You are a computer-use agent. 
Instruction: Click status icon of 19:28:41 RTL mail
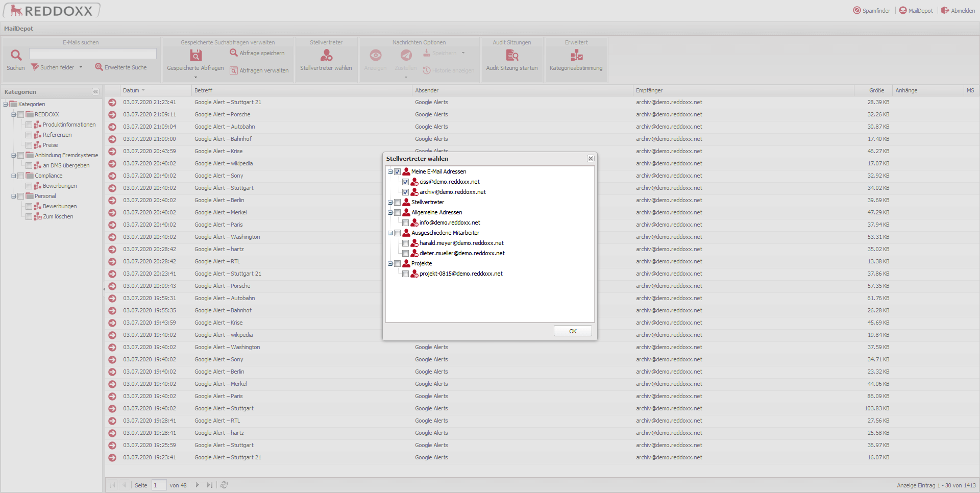click(112, 421)
